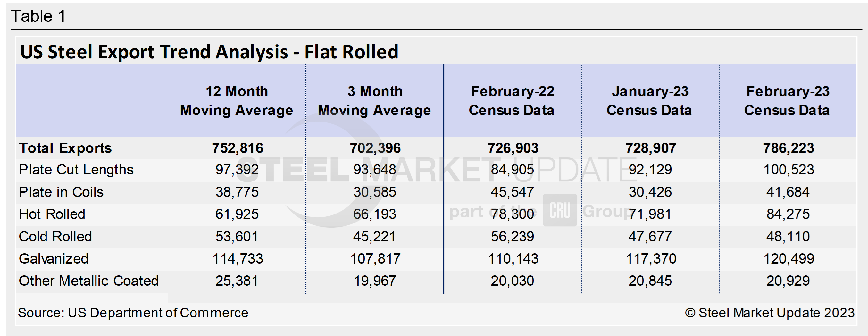Click the "February-22 Census Data" header

point(512,101)
